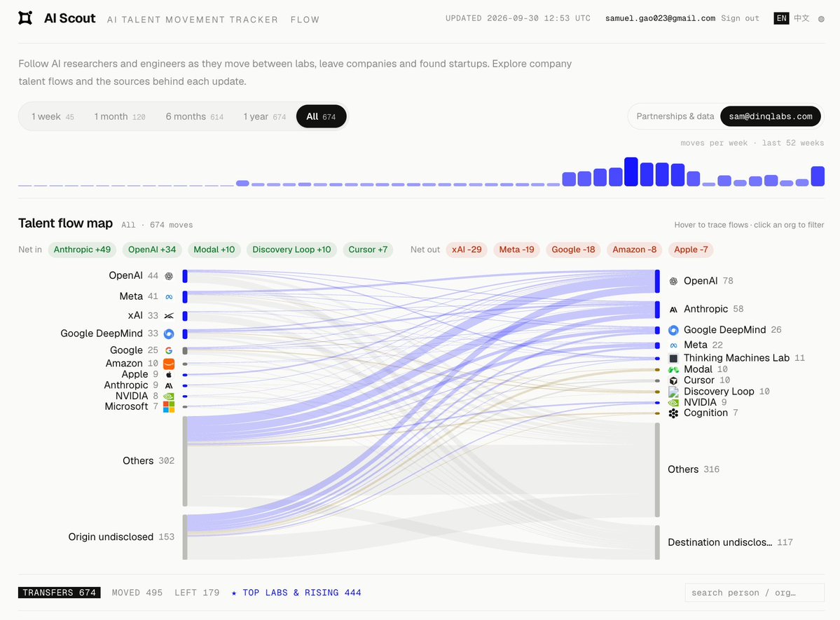Click the Amazon -8 net-out chip
The image size is (840, 620).
point(634,249)
